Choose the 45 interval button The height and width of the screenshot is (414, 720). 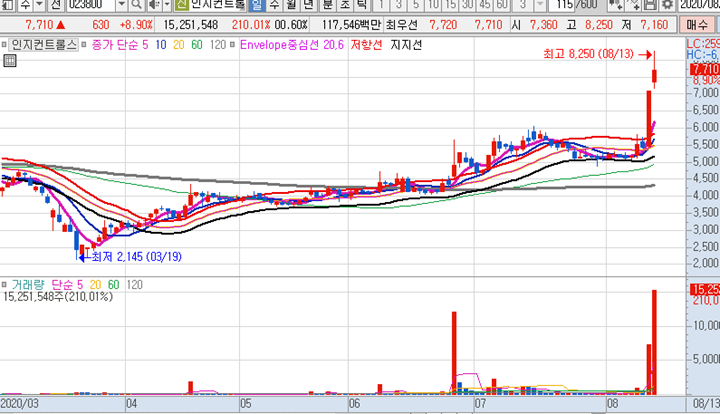(x=484, y=5)
